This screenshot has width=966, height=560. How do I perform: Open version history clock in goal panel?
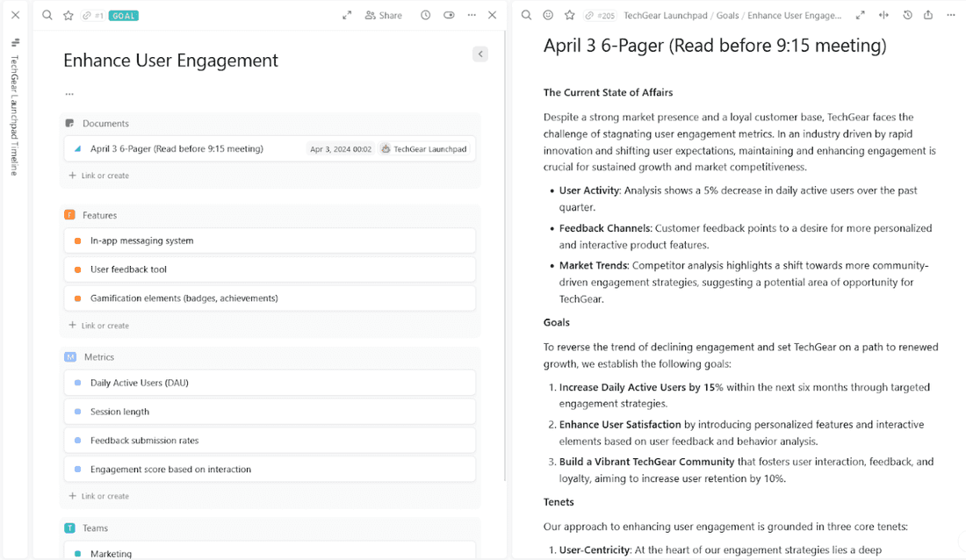(425, 15)
